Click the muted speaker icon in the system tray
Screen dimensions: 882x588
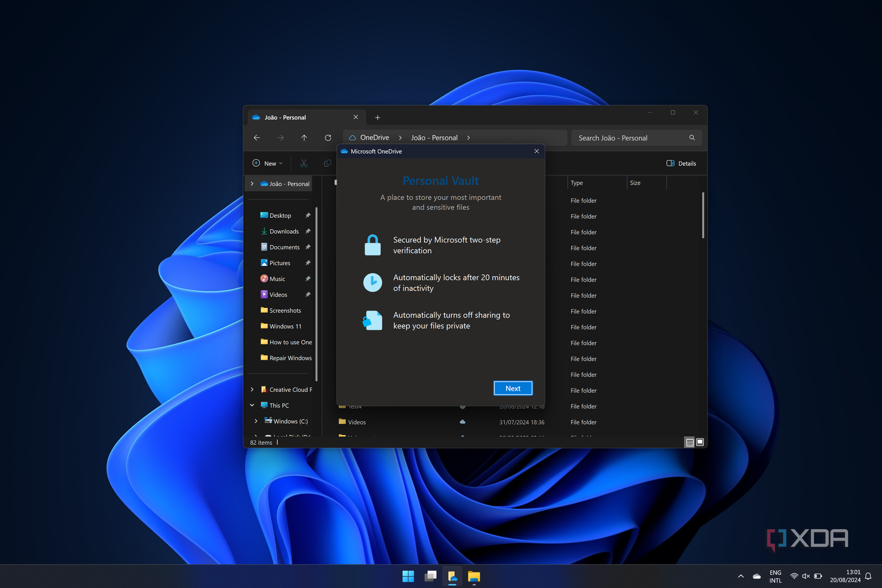[806, 576]
